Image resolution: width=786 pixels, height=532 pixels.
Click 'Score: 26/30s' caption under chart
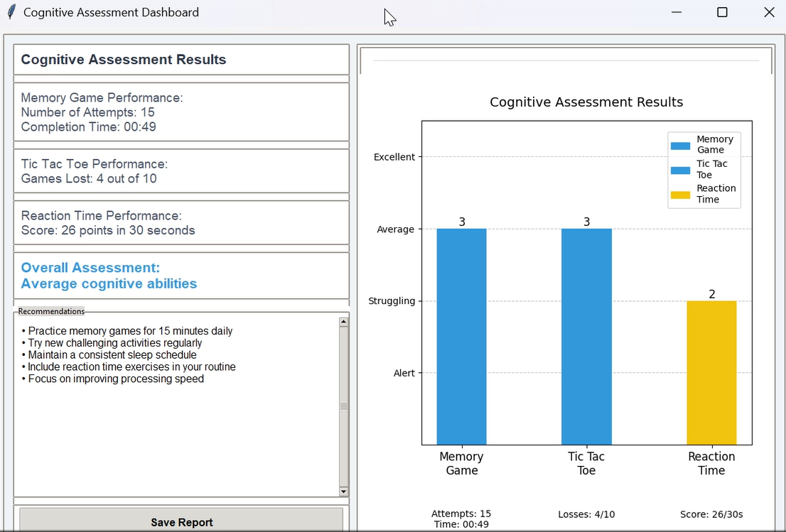(711, 514)
